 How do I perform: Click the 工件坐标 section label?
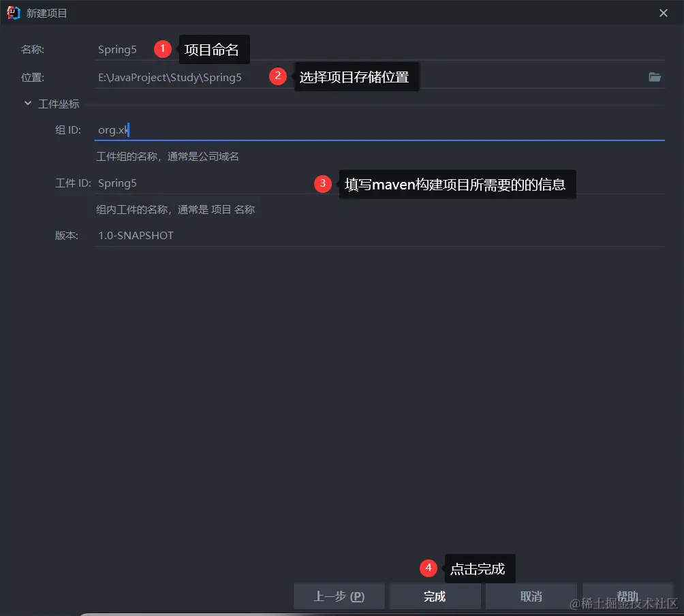pyautogui.click(x=59, y=104)
